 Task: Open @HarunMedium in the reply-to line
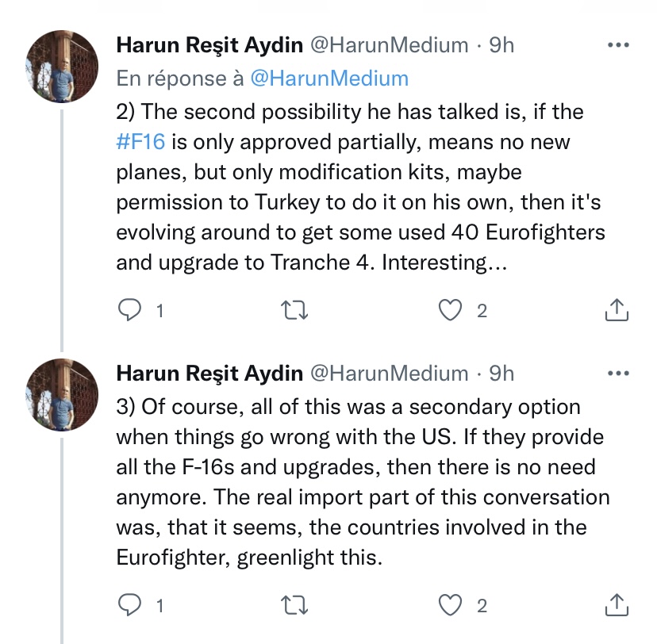pyautogui.click(x=328, y=79)
